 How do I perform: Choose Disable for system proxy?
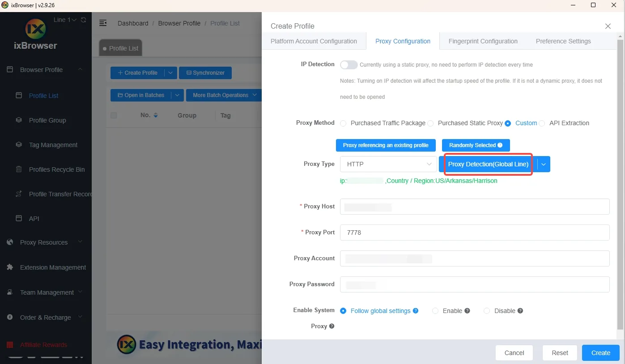pos(487,311)
